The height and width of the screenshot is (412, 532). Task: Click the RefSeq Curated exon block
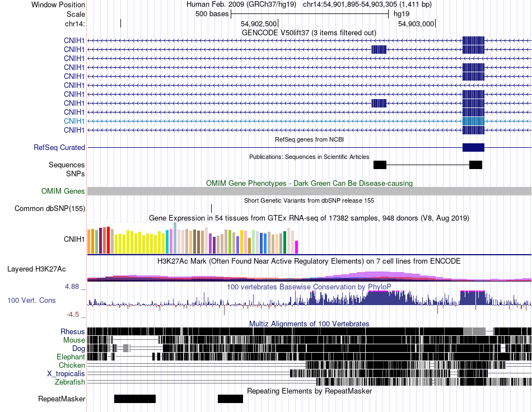pos(473,148)
